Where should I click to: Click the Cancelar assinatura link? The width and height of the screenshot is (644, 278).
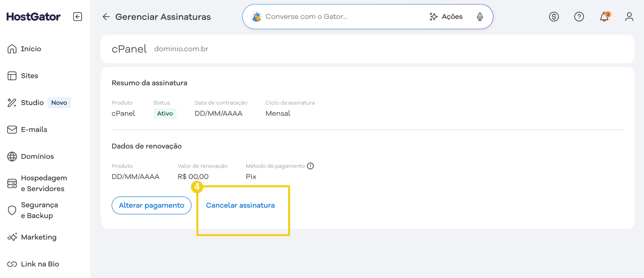(240, 205)
